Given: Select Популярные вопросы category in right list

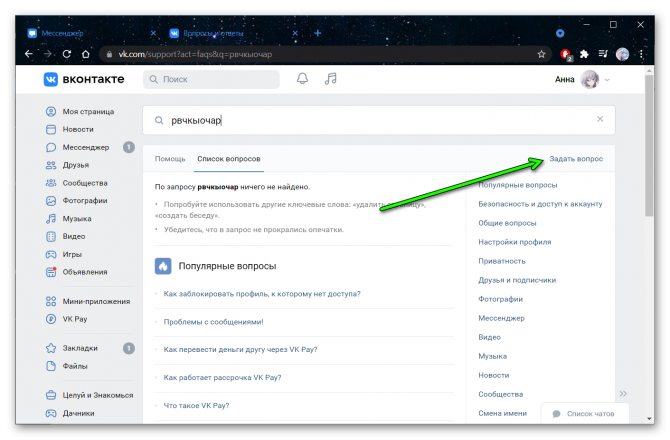Looking at the screenshot, I should click(517, 185).
